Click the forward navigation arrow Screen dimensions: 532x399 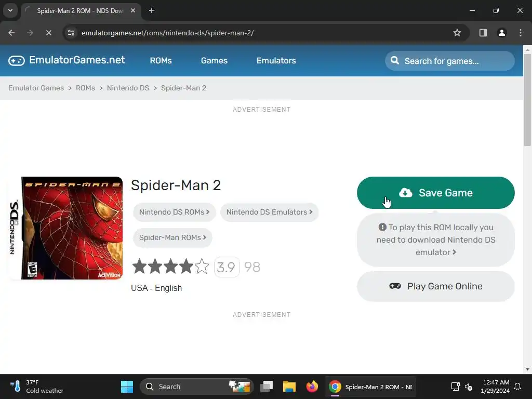(x=30, y=33)
